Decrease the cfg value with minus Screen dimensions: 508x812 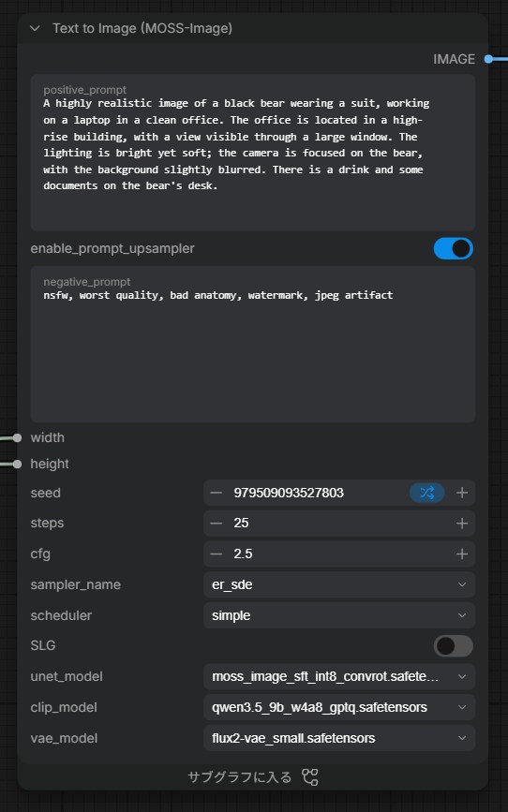click(217, 554)
